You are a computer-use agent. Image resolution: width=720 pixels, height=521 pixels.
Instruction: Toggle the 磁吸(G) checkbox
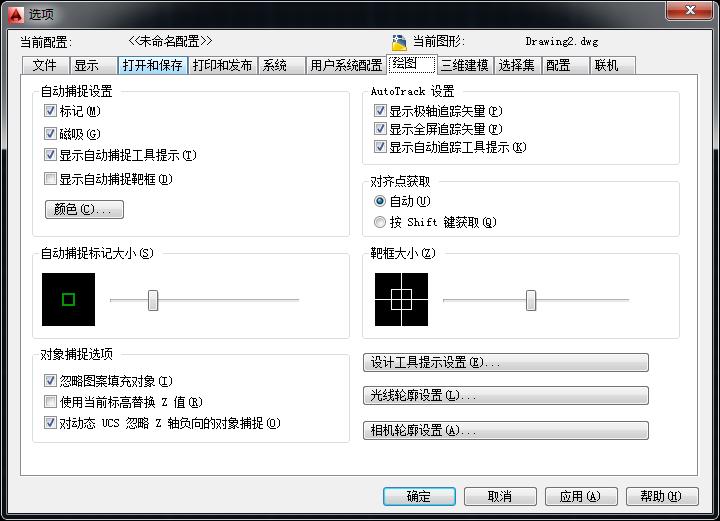click(x=50, y=134)
